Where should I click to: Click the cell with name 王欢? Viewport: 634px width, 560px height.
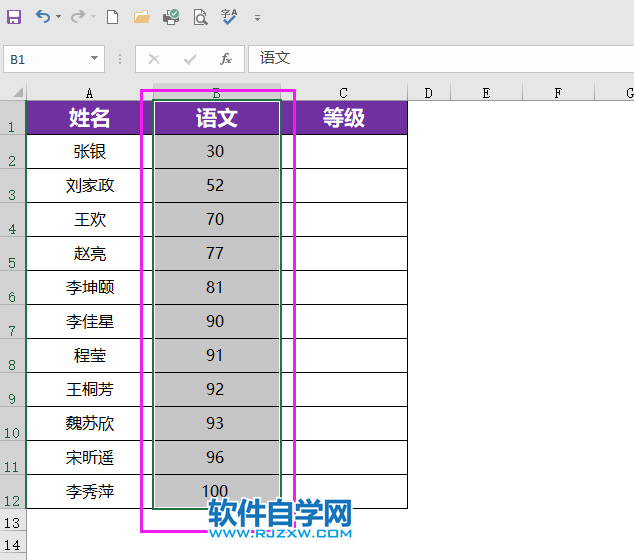tap(90, 220)
